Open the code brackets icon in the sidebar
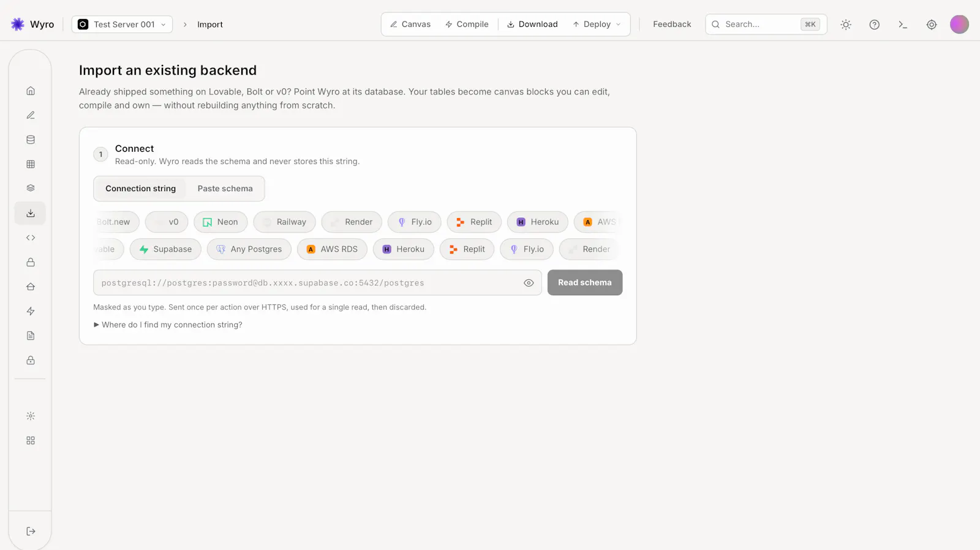The image size is (980, 550). tap(31, 238)
